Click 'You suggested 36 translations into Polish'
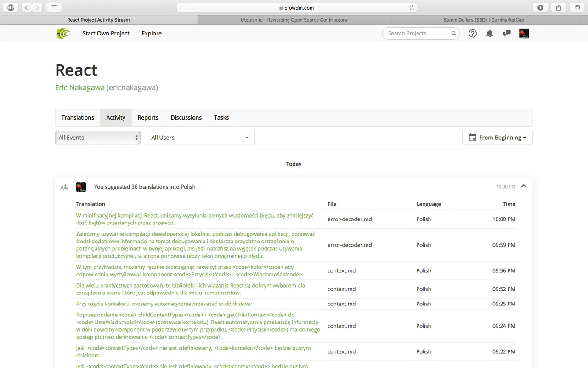 coord(145,187)
